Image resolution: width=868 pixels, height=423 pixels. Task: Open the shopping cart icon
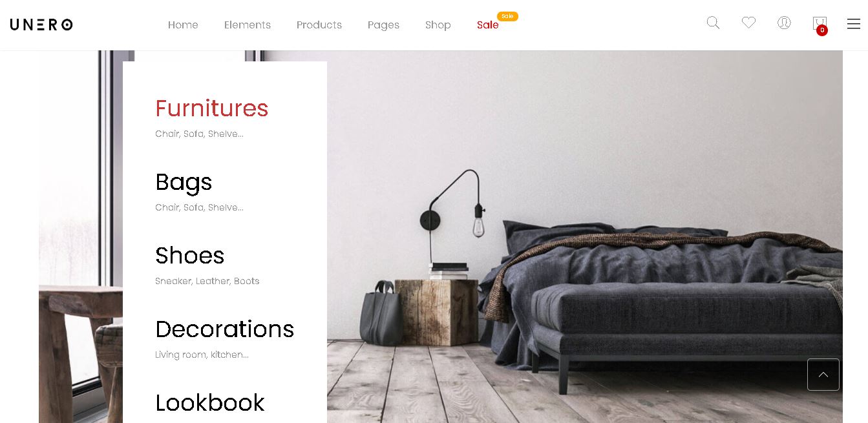coord(820,23)
